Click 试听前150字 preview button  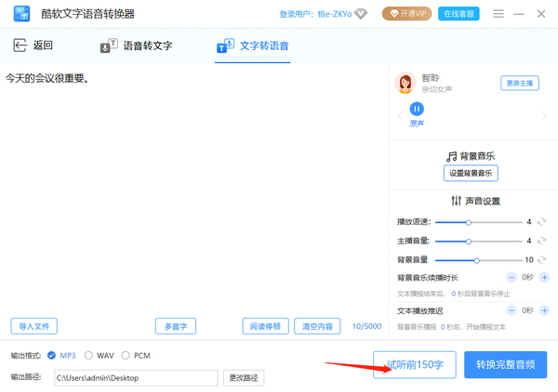coord(415,365)
